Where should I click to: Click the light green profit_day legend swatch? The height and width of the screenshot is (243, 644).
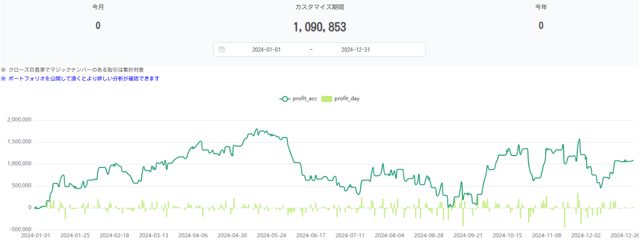(326, 99)
